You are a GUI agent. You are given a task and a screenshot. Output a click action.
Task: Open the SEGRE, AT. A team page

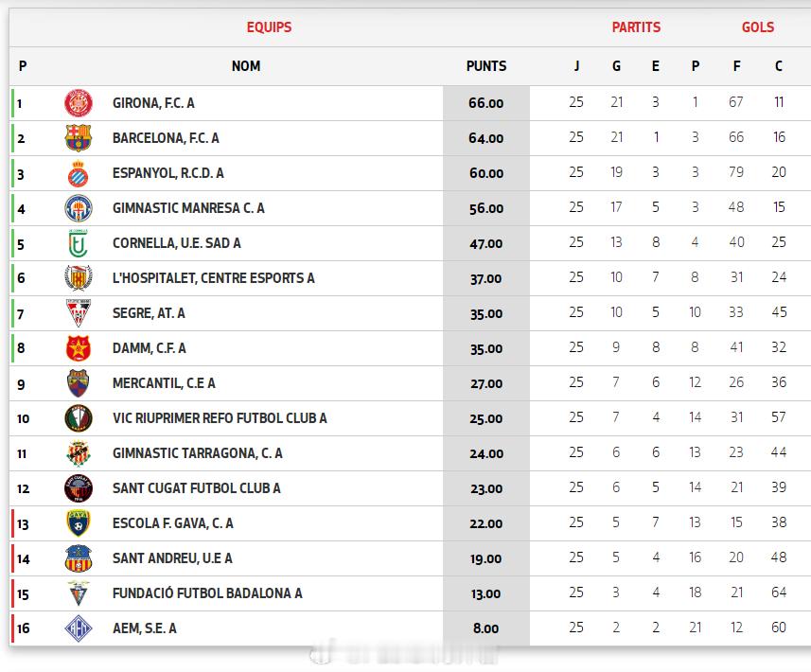pyautogui.click(x=149, y=313)
